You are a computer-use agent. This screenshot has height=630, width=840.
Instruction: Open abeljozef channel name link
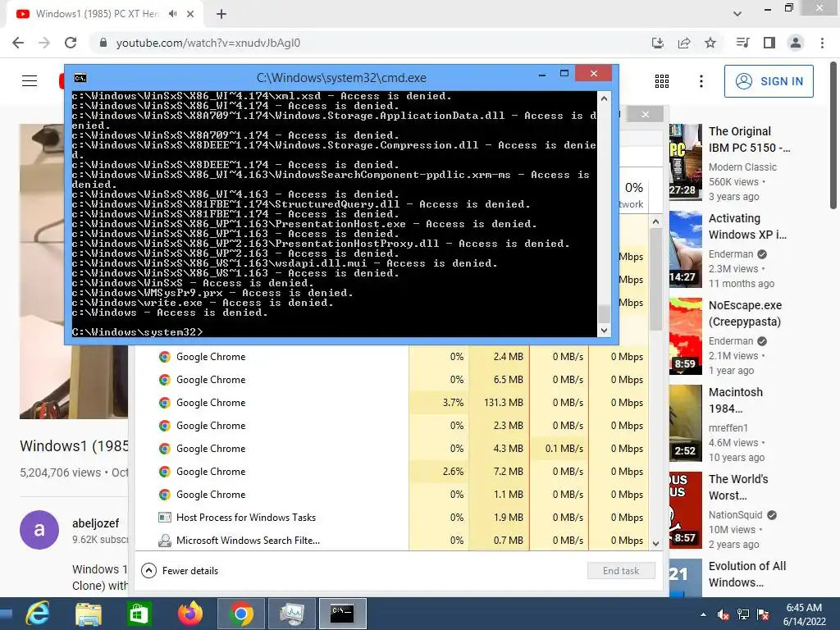(x=96, y=523)
